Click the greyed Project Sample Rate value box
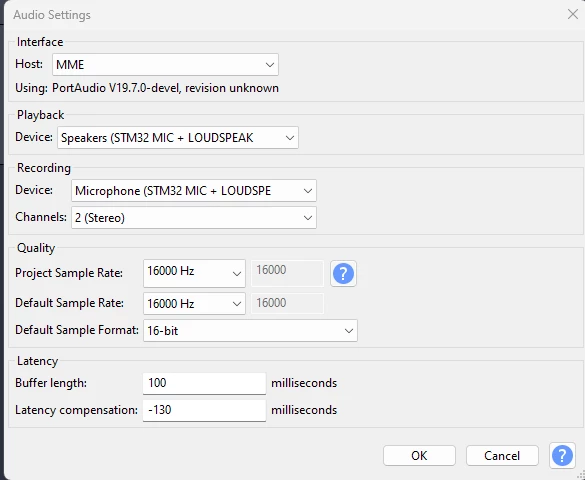585x480 pixels. [287, 273]
